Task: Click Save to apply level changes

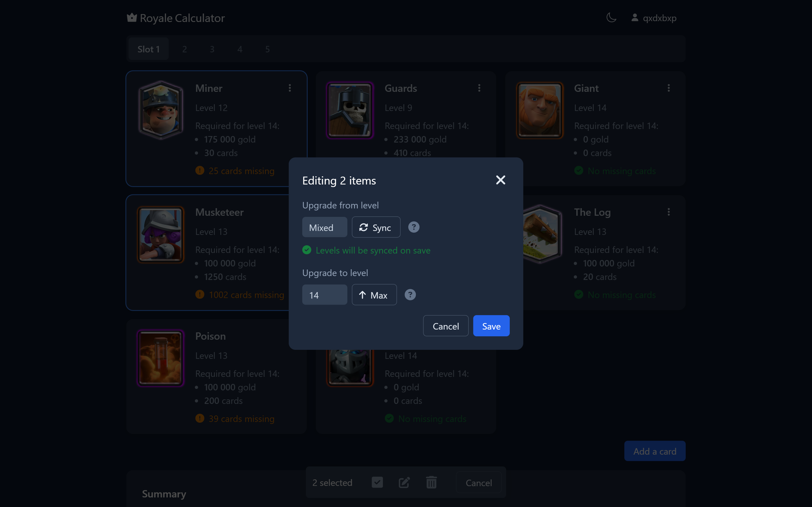Action: [x=491, y=326]
